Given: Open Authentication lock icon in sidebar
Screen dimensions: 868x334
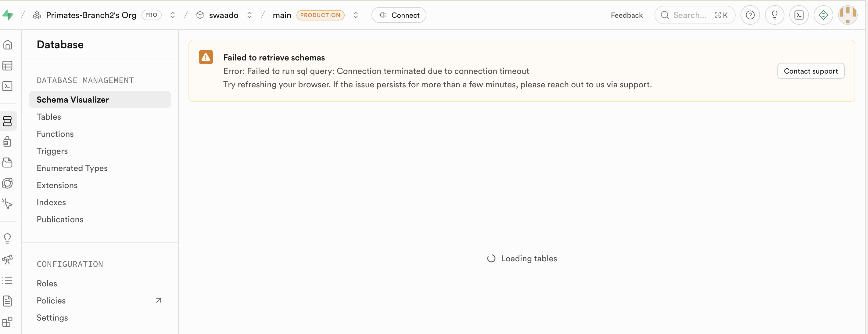Looking at the screenshot, I should (7, 142).
